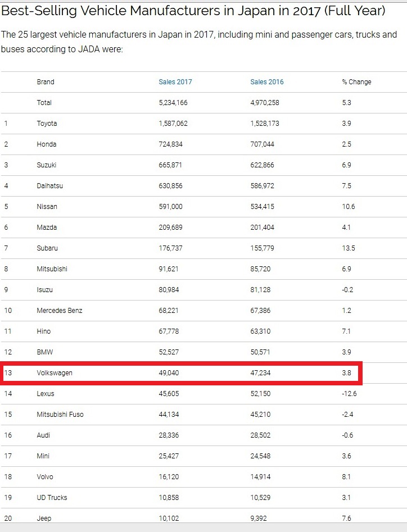Sort by Sales 2017 column header
407x532 pixels.
pyautogui.click(x=175, y=82)
